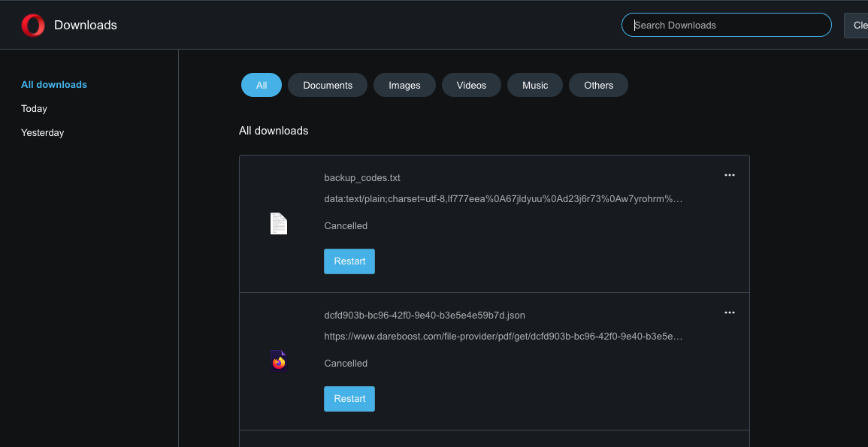Image resolution: width=868 pixels, height=447 pixels.
Task: Filter downloads by Music
Action: [x=535, y=85]
